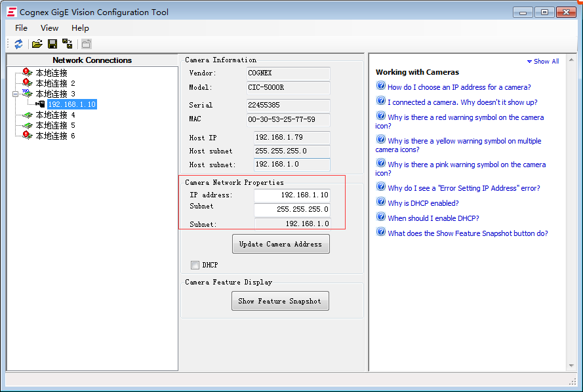Image resolution: width=583 pixels, height=392 pixels.
Task: Click the Update Camera Address button
Action: tap(281, 244)
